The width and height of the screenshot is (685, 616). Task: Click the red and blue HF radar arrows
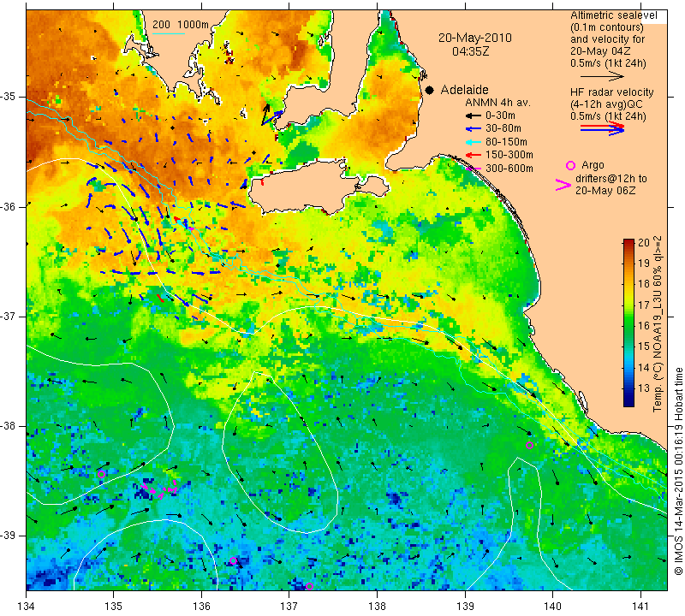(x=602, y=128)
